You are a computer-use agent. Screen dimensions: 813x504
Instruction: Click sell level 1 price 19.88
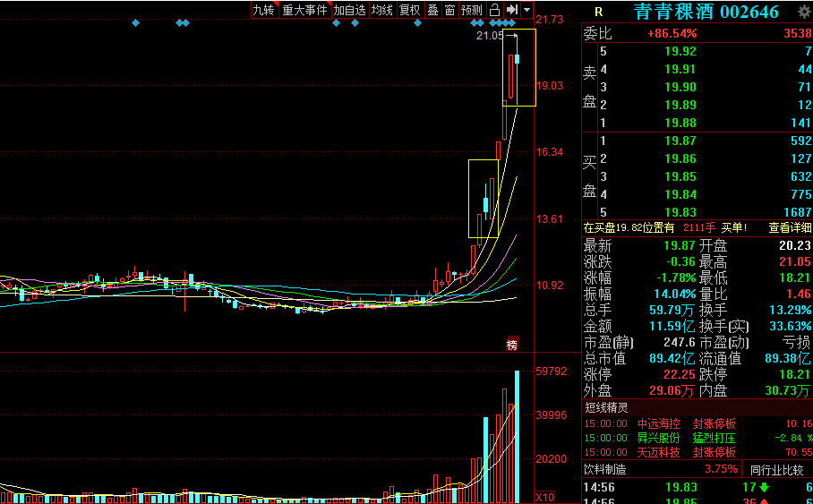click(680, 123)
